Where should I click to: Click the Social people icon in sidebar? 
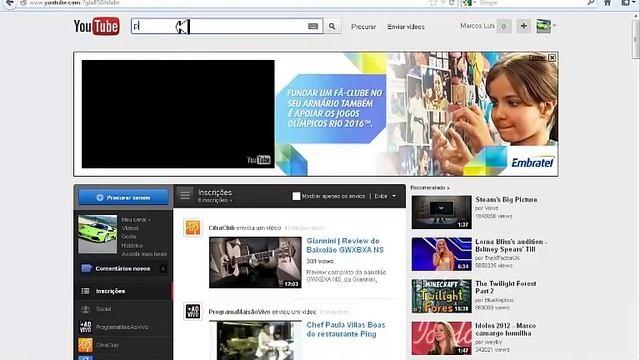[x=86, y=309]
